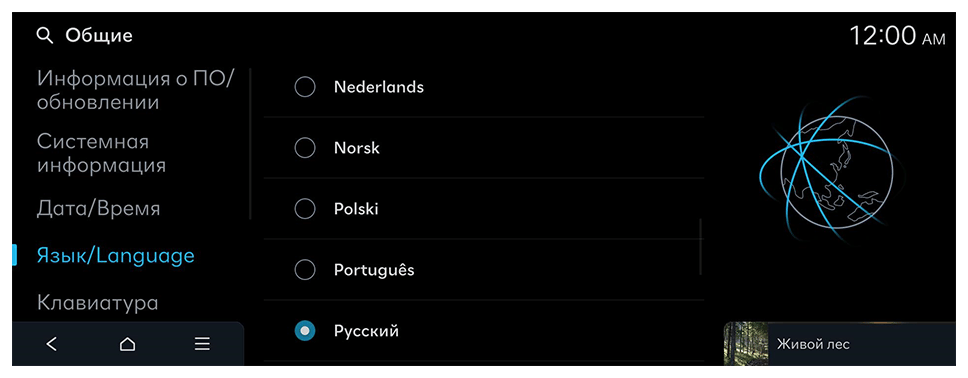
Task: Open Информация о ПО/обновлении menu item
Action: coord(135,90)
